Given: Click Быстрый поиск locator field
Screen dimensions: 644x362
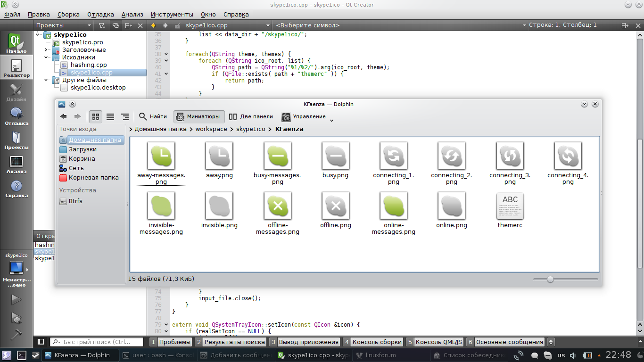Looking at the screenshot, I should point(96,342).
